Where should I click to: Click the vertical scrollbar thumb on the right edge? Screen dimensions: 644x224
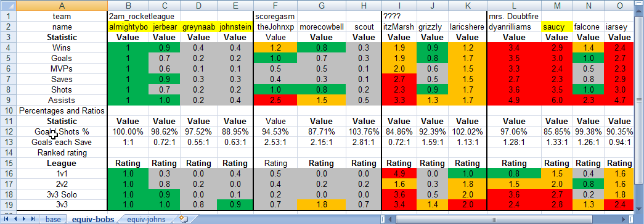tap(638, 100)
